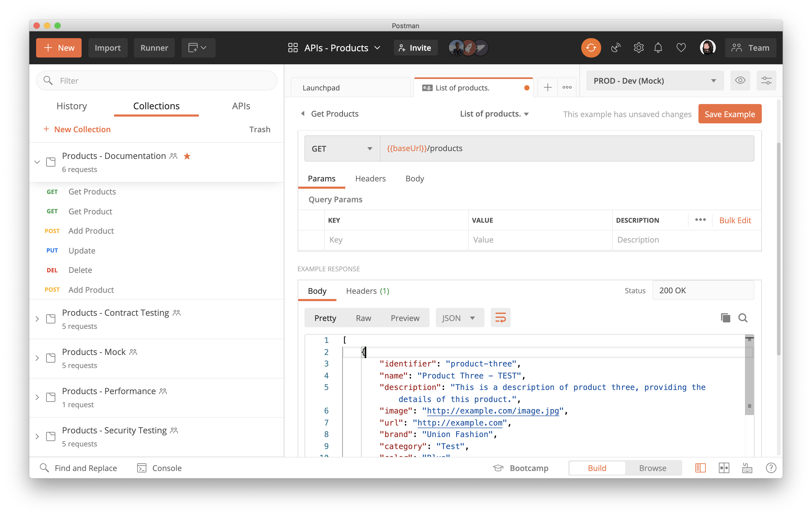Select the request Headers tab
The width and height of the screenshot is (812, 517).
pyautogui.click(x=370, y=178)
